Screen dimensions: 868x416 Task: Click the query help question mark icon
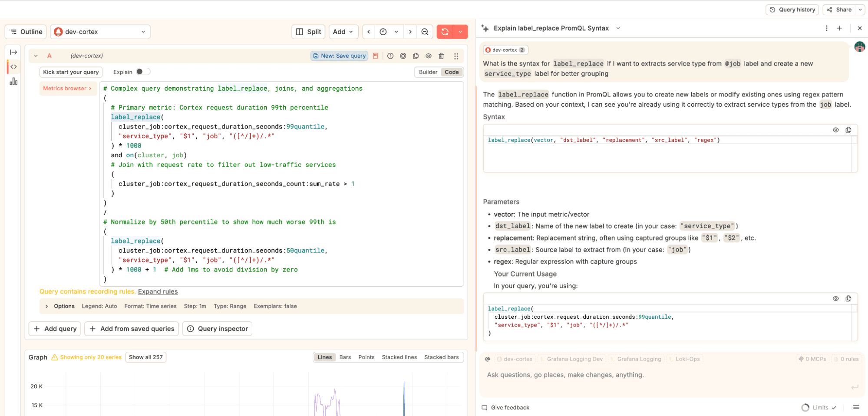point(390,56)
